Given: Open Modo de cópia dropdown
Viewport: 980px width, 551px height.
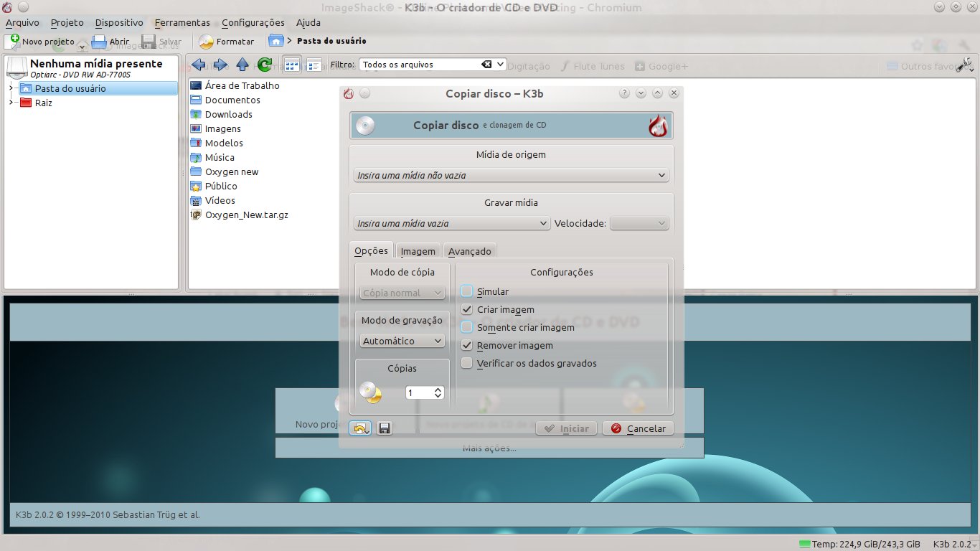Looking at the screenshot, I should [402, 293].
